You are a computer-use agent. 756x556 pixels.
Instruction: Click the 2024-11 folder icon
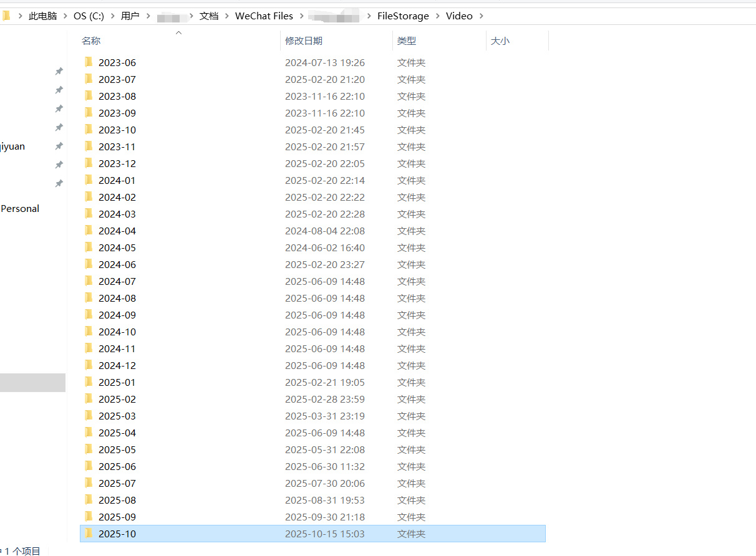point(89,348)
